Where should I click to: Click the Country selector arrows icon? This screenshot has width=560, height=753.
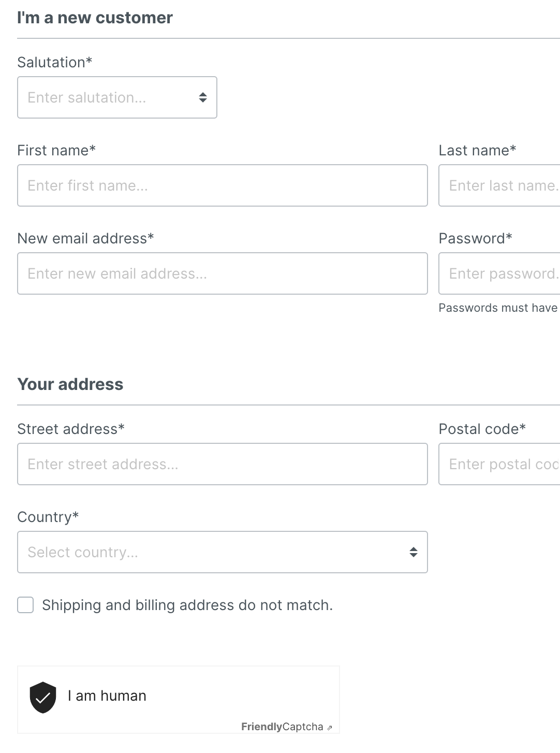pyautogui.click(x=413, y=552)
